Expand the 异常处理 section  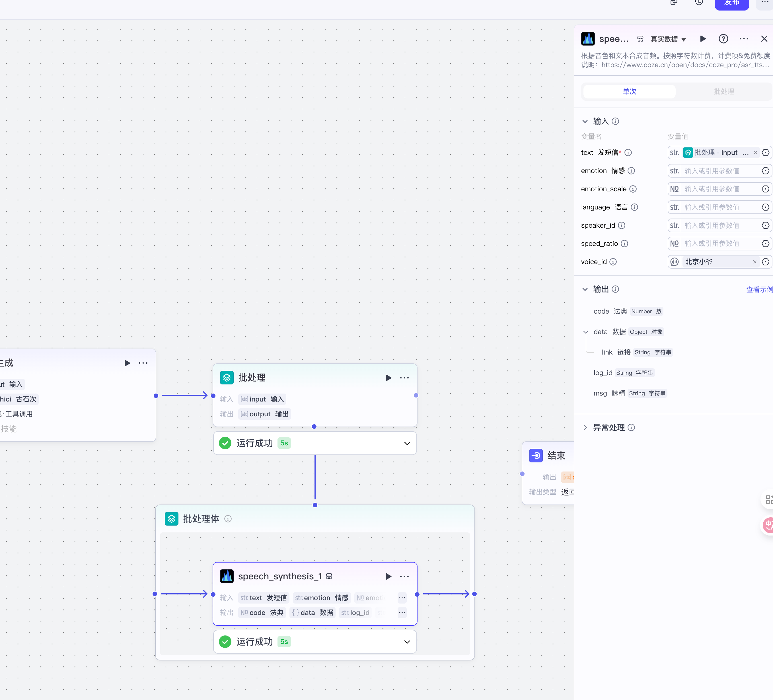point(585,427)
